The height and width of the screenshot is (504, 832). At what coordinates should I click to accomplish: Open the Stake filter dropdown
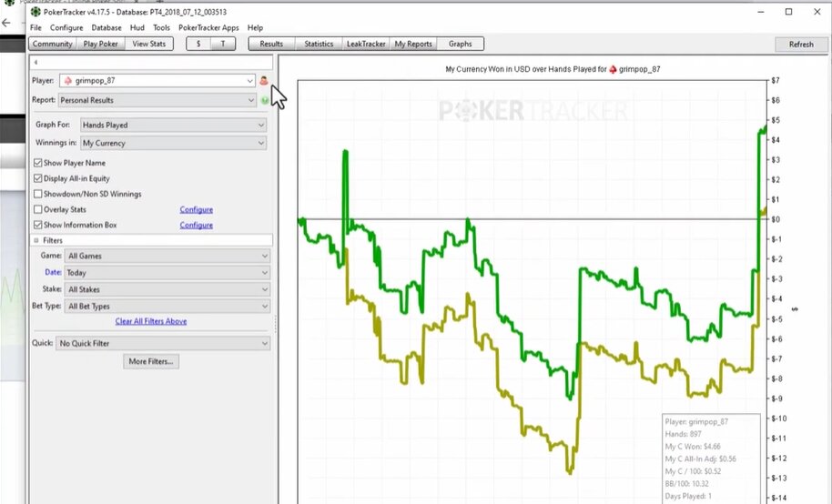pos(167,289)
